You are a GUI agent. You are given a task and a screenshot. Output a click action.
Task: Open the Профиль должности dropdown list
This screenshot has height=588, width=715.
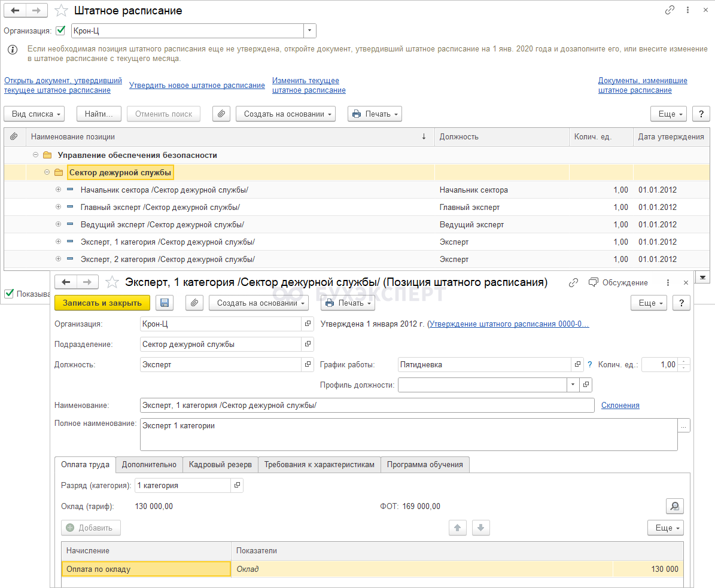573,385
